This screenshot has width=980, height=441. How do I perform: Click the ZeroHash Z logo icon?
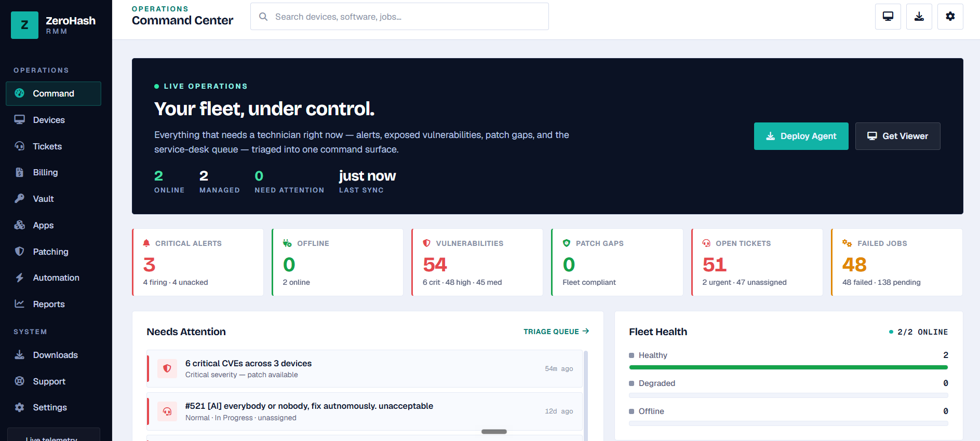click(x=24, y=25)
